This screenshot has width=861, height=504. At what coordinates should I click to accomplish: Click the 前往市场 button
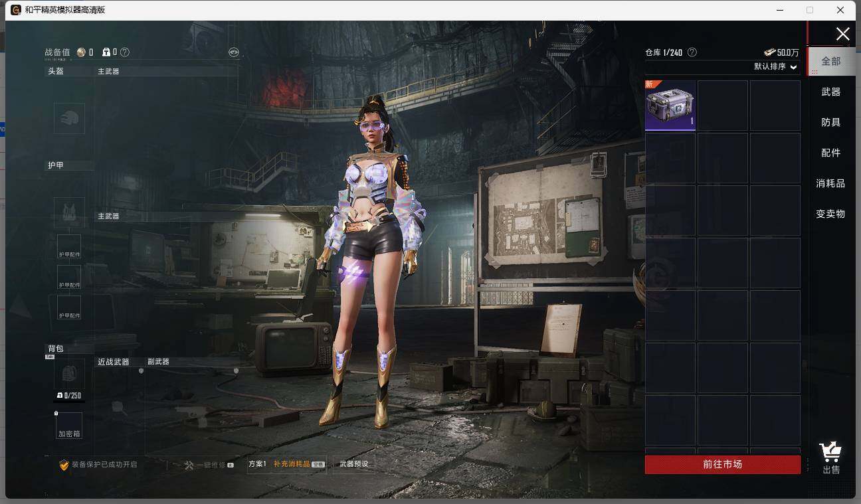click(723, 464)
